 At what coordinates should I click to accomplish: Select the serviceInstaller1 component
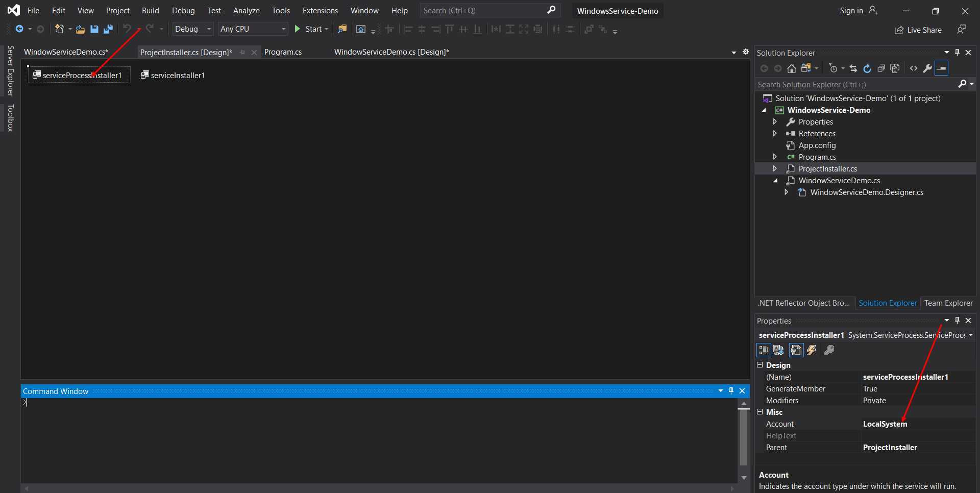[x=173, y=75]
